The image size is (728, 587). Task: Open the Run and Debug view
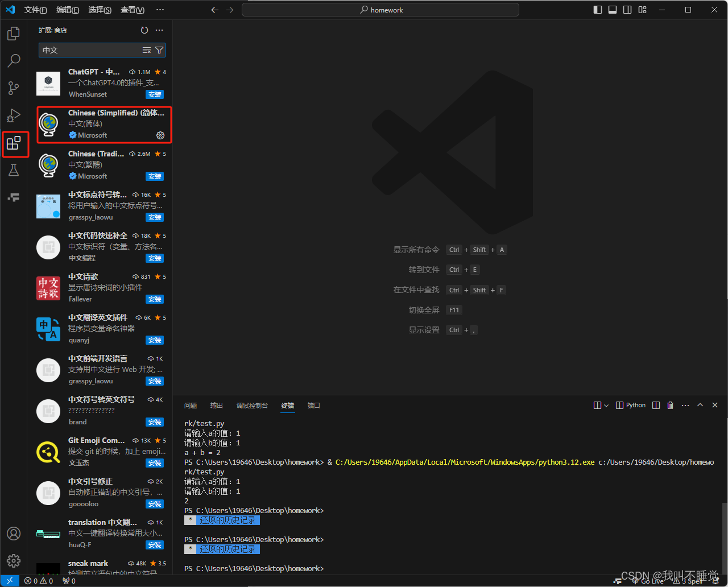pyautogui.click(x=14, y=115)
